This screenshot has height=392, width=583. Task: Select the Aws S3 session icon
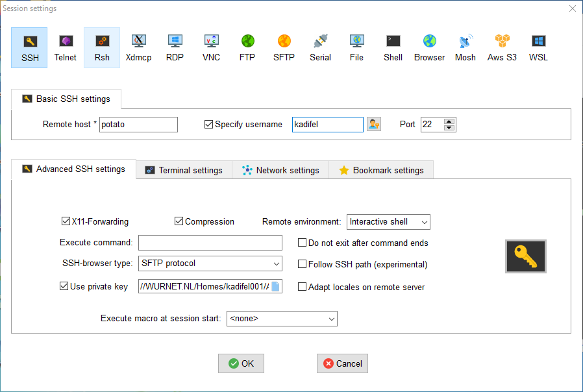pyautogui.click(x=502, y=48)
